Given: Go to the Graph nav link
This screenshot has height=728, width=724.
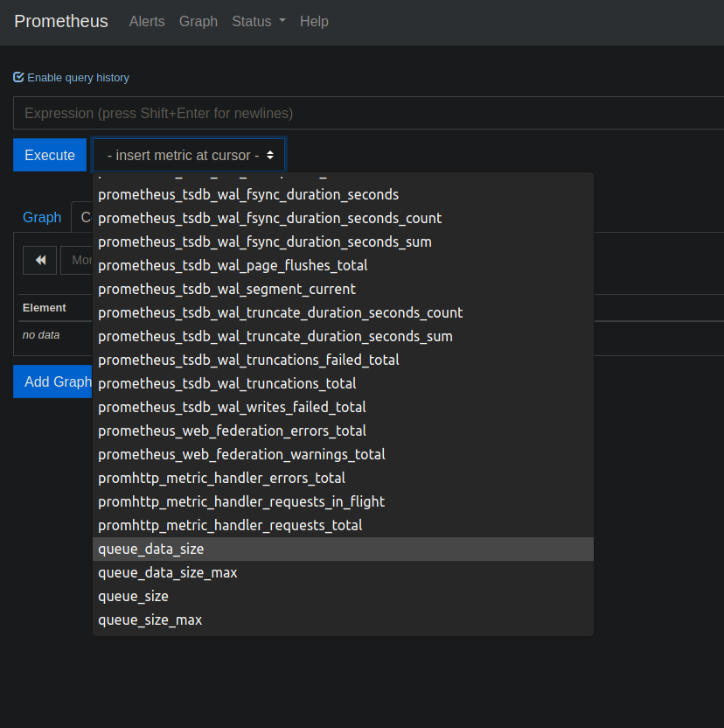Looking at the screenshot, I should (x=198, y=21).
